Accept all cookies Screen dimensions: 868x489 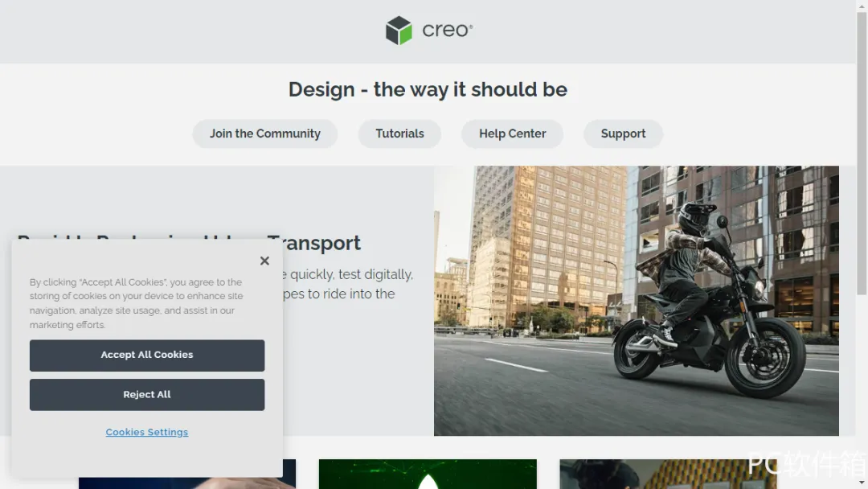click(147, 355)
